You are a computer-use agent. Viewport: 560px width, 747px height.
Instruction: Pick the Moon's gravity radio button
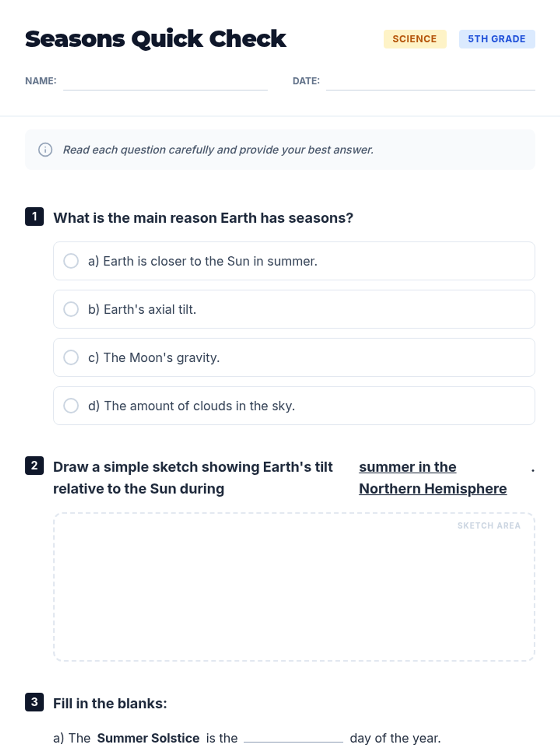[71, 358]
